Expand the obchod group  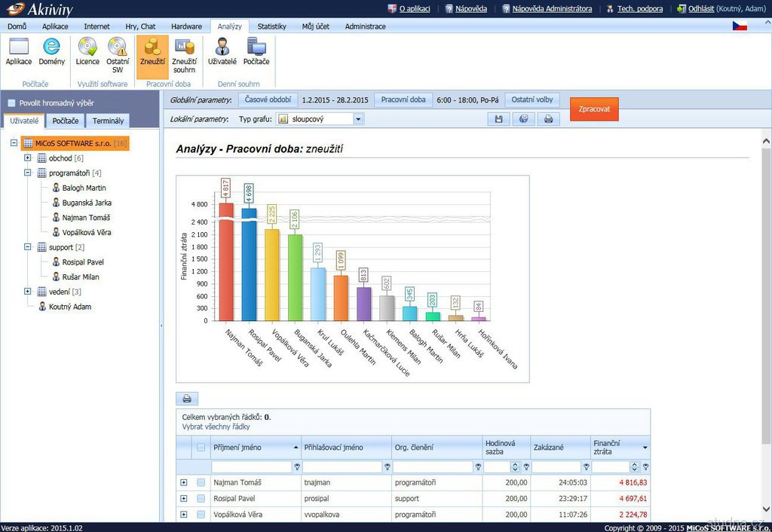click(28, 158)
